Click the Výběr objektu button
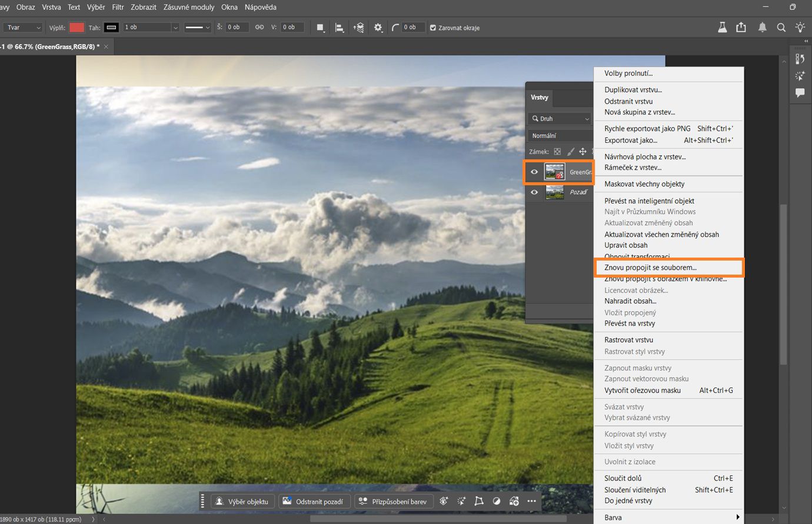 coord(242,502)
